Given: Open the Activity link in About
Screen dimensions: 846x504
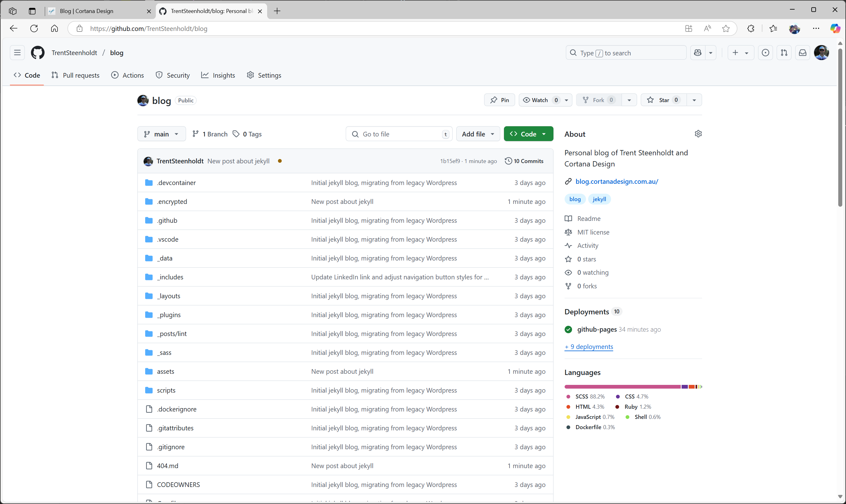Looking at the screenshot, I should (x=588, y=246).
